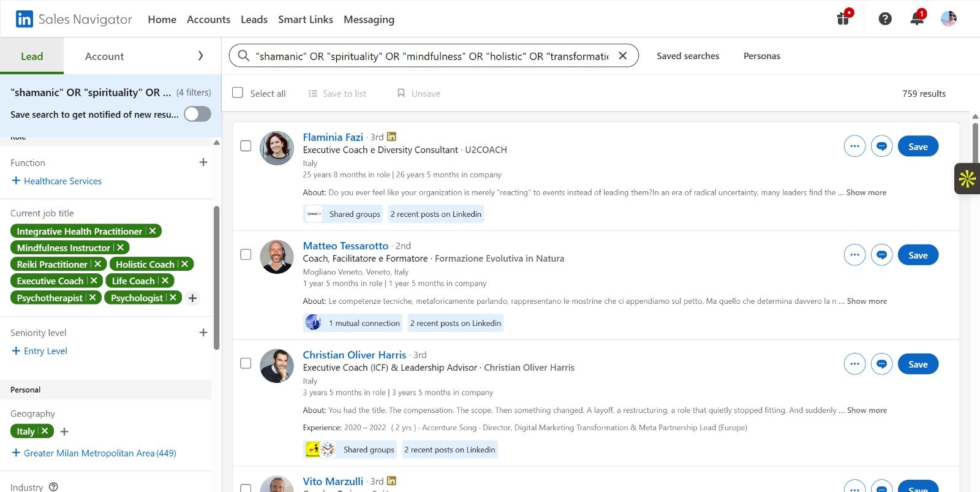This screenshot has width=980, height=492.
Task: Open Smart Links in top navigation
Action: pyautogui.click(x=305, y=19)
